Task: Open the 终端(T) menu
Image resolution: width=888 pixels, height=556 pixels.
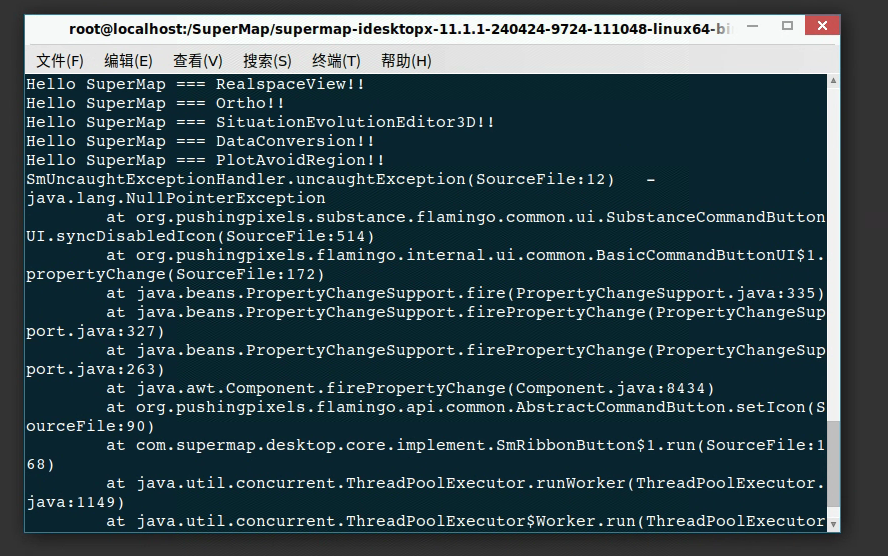Action: click(336, 61)
